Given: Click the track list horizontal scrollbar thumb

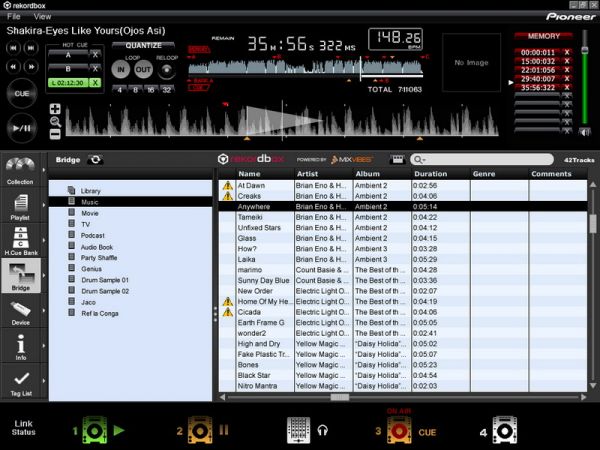Looking at the screenshot, I should tap(340, 397).
